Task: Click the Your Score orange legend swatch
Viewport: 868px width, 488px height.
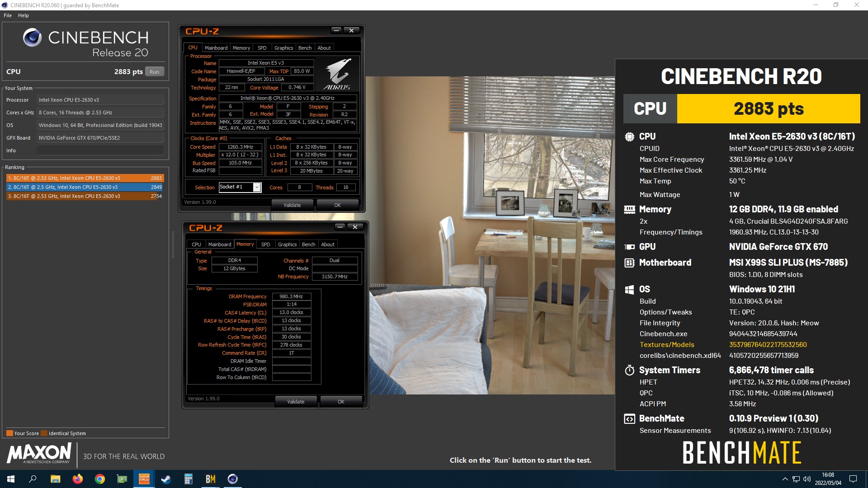Action: (x=9, y=433)
